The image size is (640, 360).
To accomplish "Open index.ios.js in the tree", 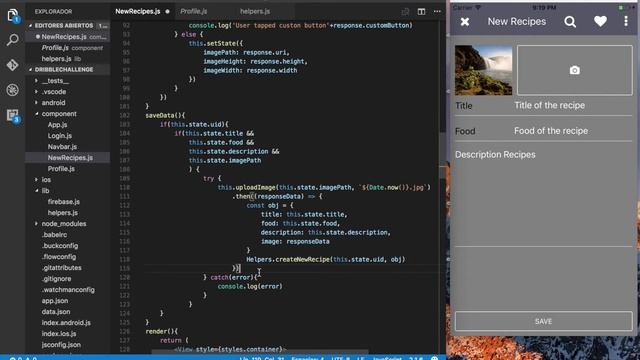I will (x=58, y=334).
